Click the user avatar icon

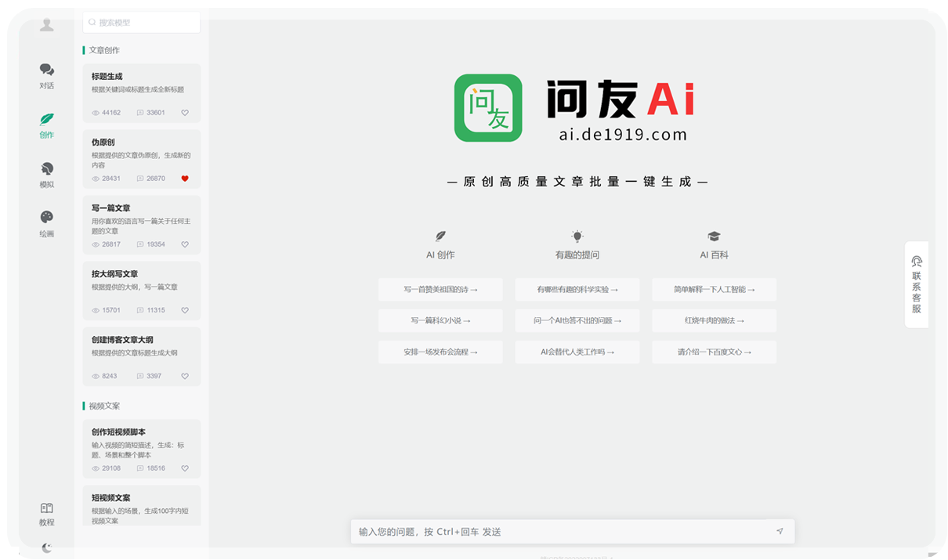[x=47, y=25]
